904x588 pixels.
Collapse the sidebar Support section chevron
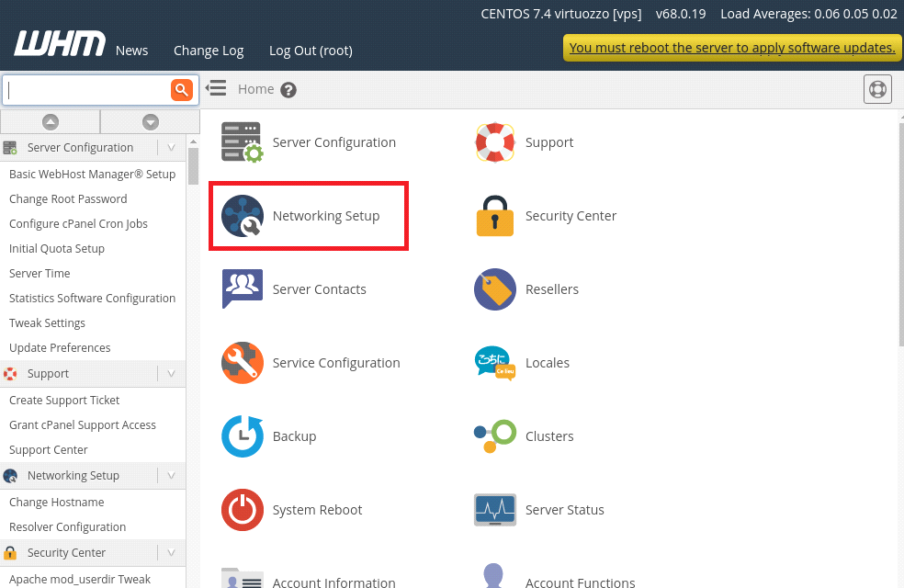pos(171,374)
